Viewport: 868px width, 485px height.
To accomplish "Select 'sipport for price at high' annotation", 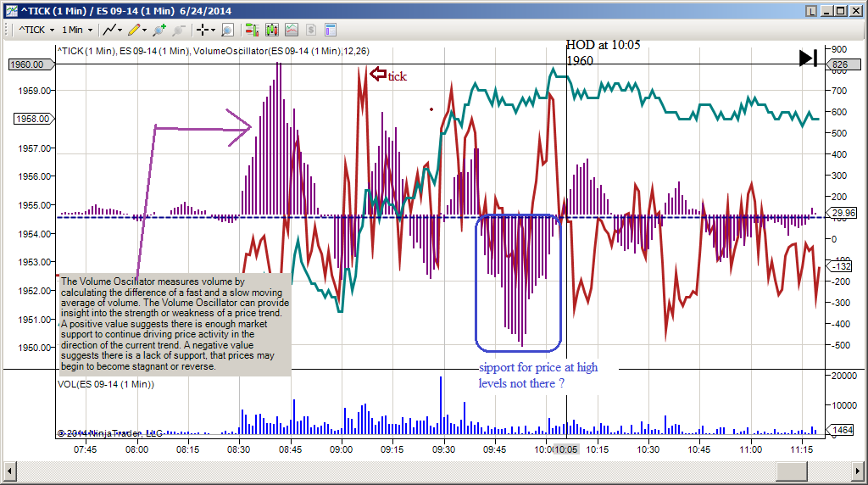I will coord(538,368).
